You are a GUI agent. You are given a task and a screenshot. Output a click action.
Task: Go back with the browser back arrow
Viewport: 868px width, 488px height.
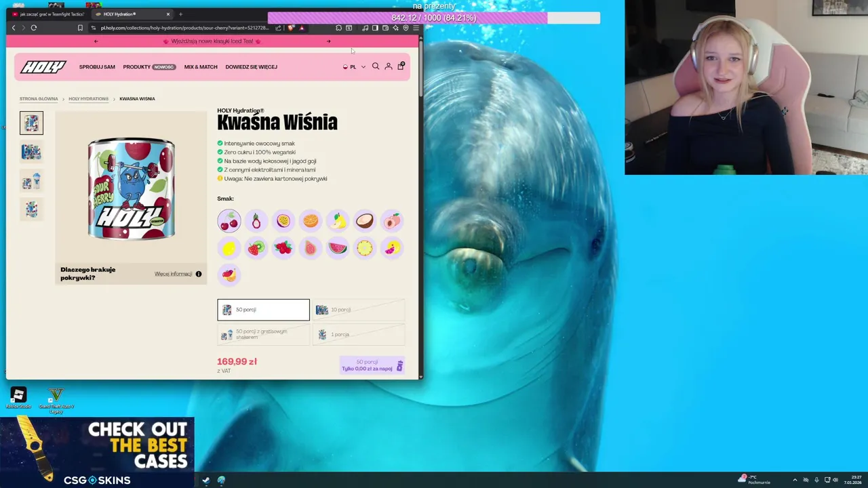point(14,28)
